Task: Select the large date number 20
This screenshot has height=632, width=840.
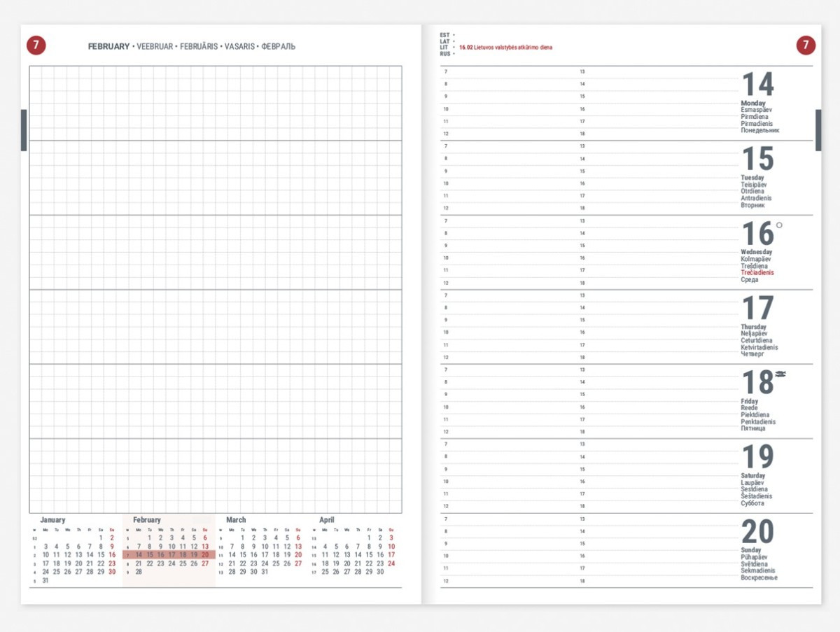Action: (758, 533)
